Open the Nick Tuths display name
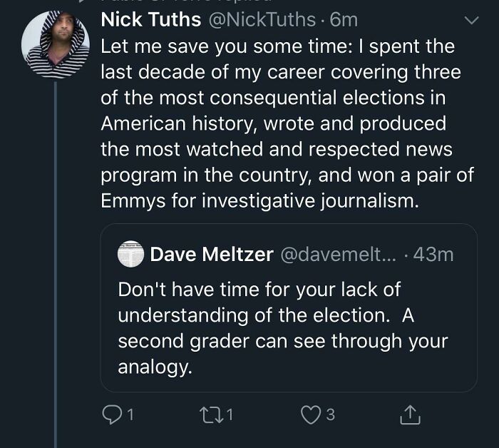The height and width of the screenshot is (448, 499). click(x=151, y=19)
